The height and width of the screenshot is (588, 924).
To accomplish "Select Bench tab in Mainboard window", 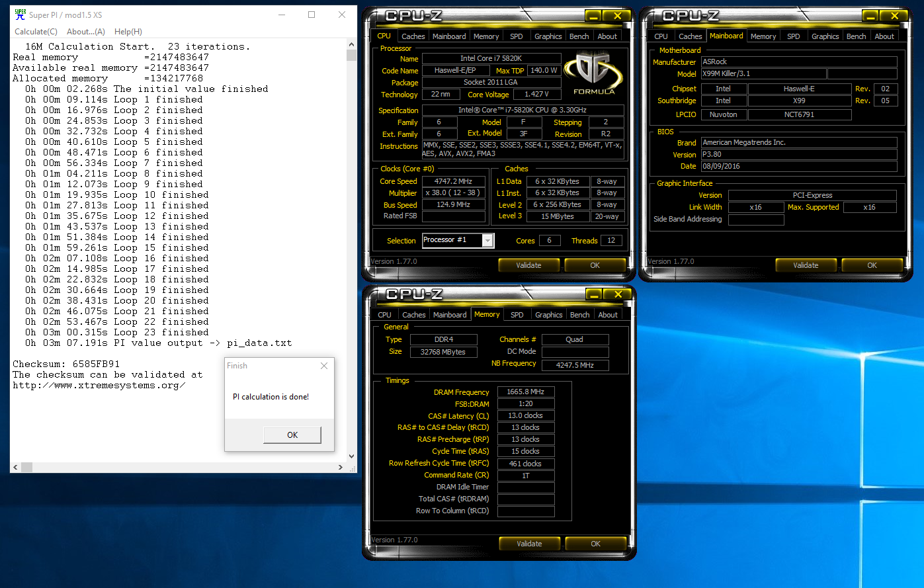I will tap(857, 36).
